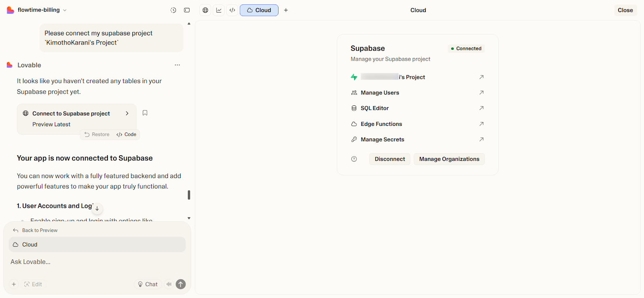Viewport: 644px width, 298px height.
Task: Click the external arrow beside Manage Secrets
Action: pos(481,140)
